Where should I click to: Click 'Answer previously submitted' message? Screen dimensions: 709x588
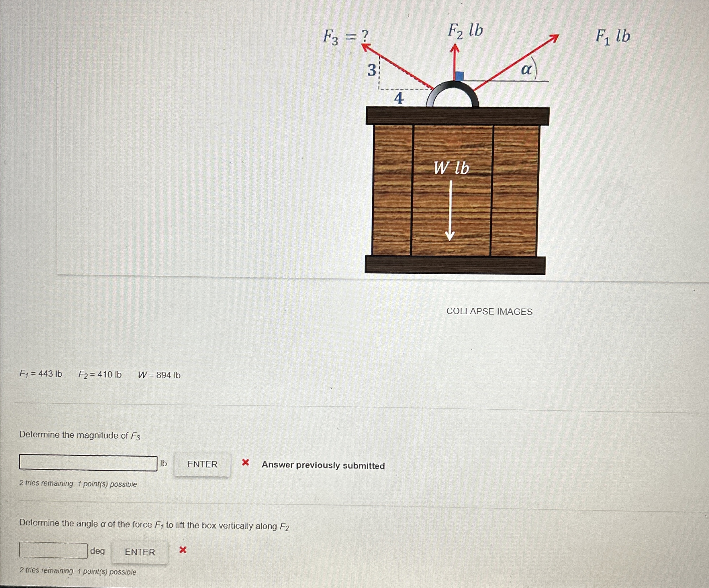323,465
